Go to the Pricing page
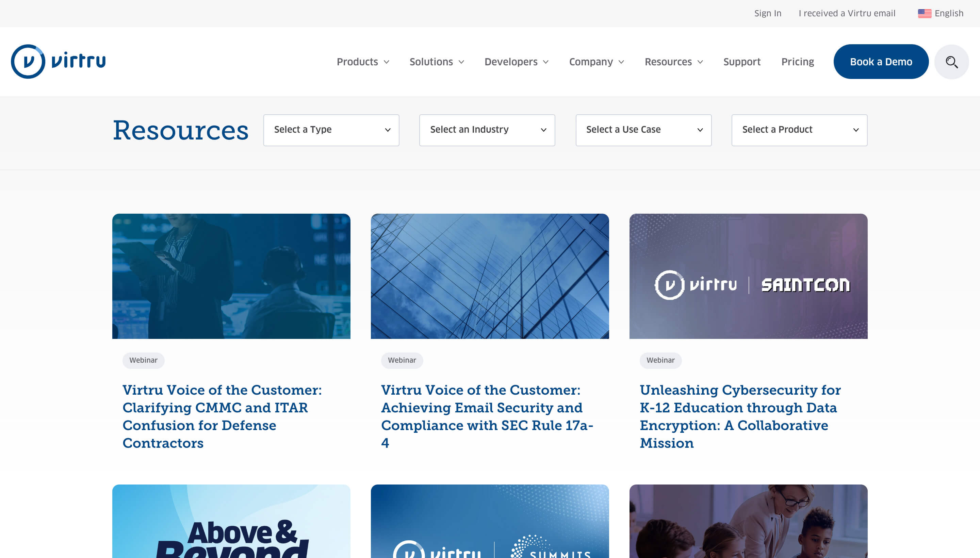 (x=797, y=62)
